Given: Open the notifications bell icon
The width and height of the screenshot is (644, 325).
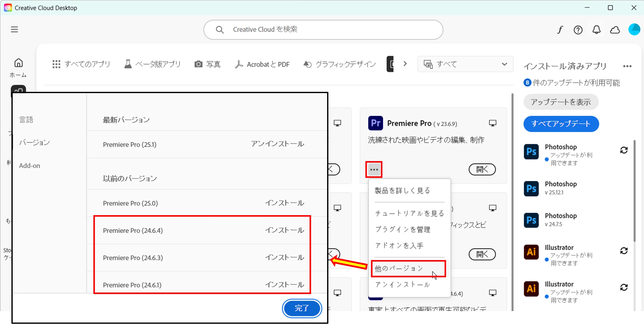Looking at the screenshot, I should click(x=596, y=30).
